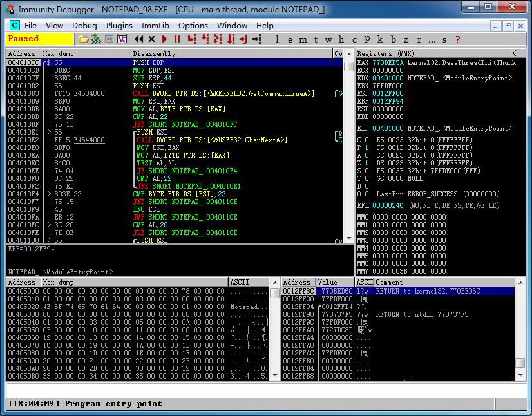Image resolution: width=532 pixels, height=416 pixels.
Task: Click the stack pane scroll up arrow
Action: tap(520, 282)
